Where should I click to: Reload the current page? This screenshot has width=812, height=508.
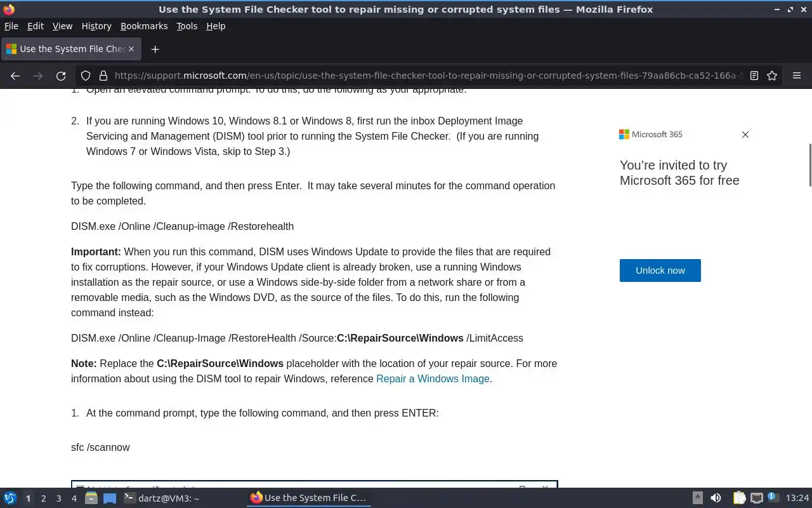(61, 76)
